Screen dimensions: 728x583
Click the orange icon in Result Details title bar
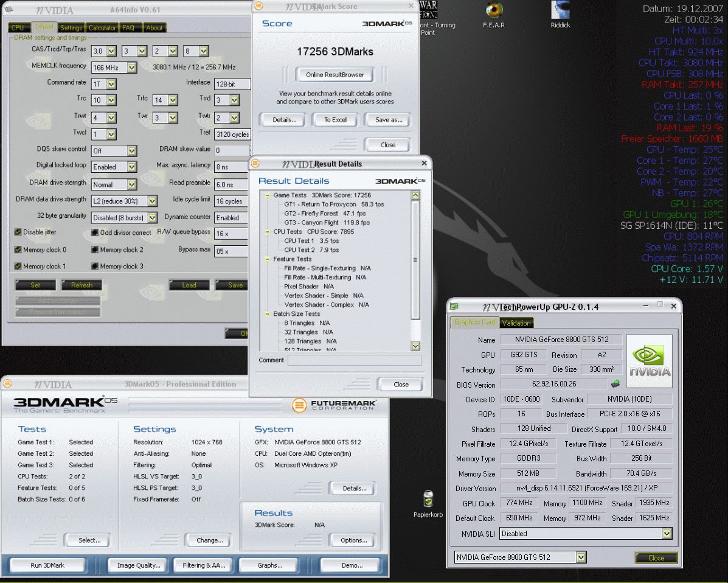(x=255, y=163)
